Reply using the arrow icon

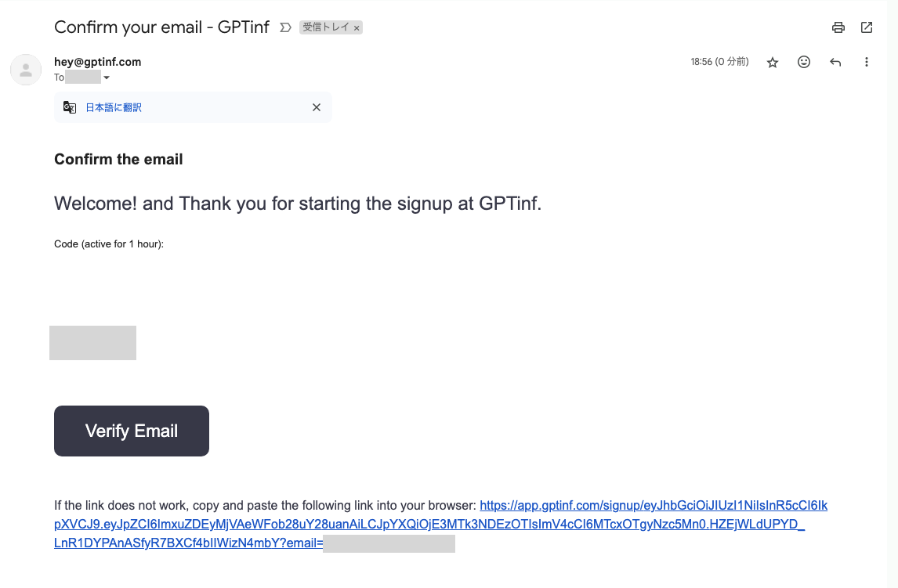click(835, 62)
